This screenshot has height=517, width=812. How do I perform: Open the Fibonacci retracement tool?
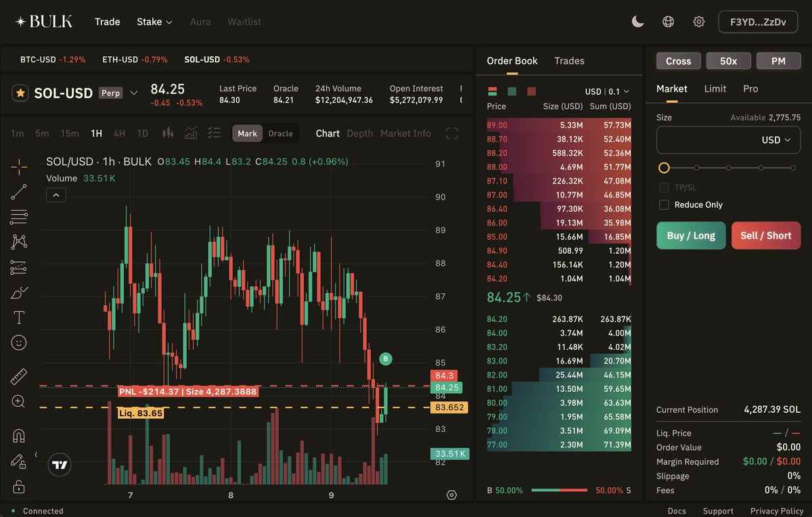[19, 217]
